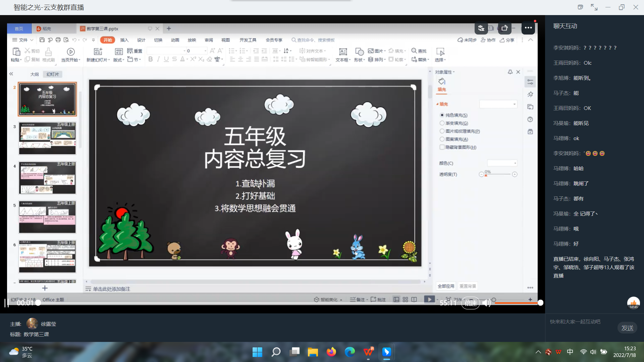Pause the live replay video
The image size is (644, 362).
[x=6, y=303]
